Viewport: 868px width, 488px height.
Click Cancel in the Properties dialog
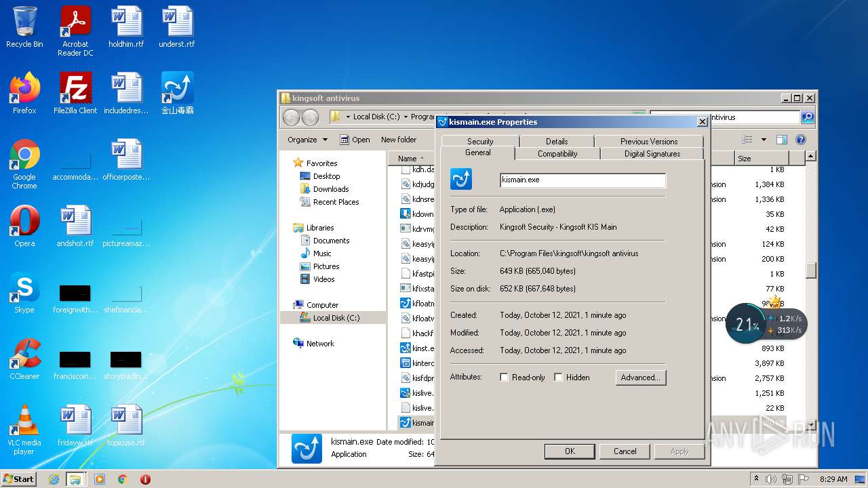pos(625,451)
